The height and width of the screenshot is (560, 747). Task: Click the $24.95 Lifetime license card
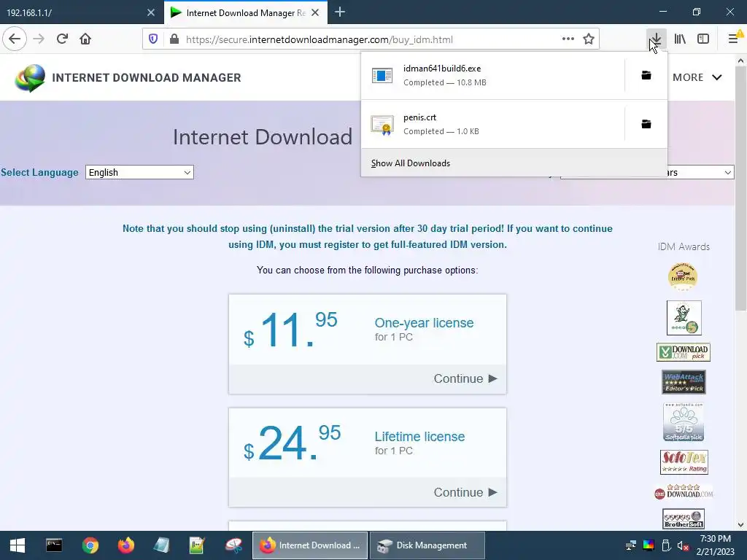click(368, 457)
